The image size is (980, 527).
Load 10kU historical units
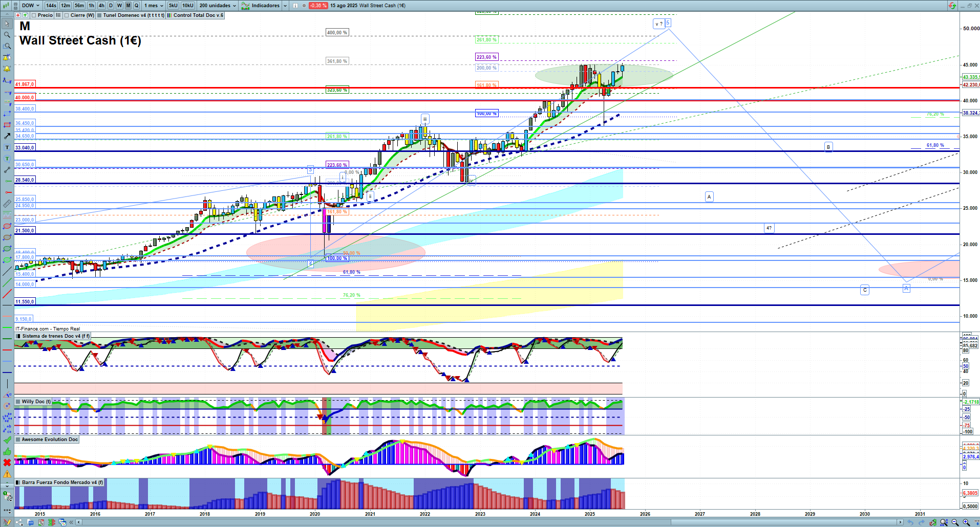tap(188, 6)
